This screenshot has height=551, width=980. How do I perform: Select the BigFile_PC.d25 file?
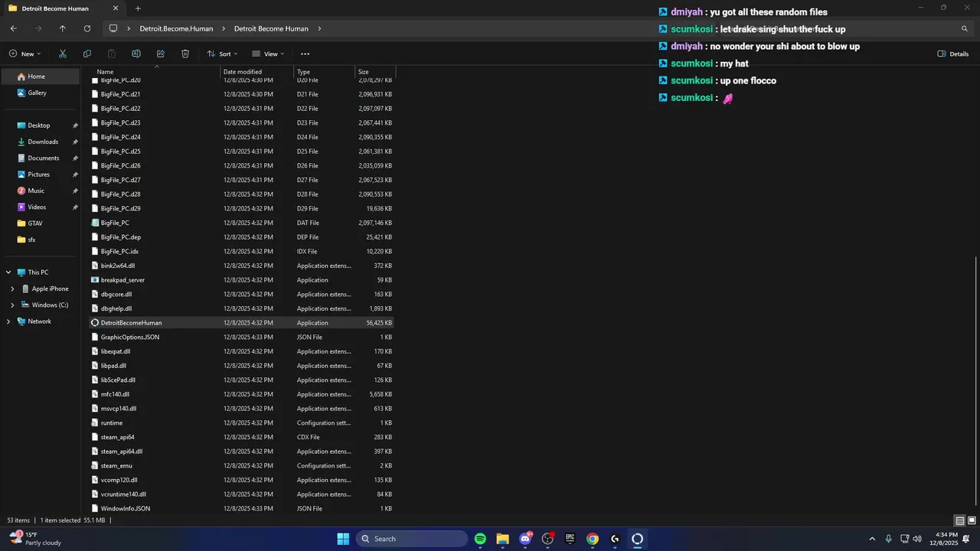pyautogui.click(x=242, y=152)
